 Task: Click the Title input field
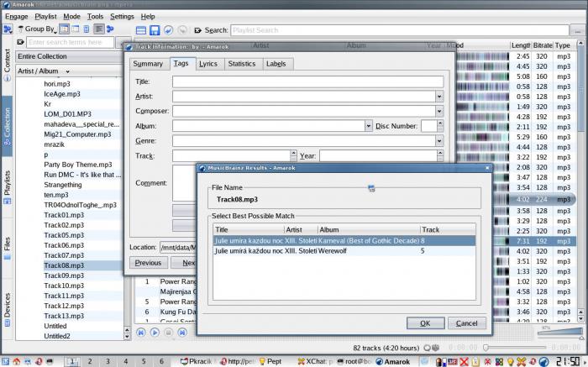308,81
